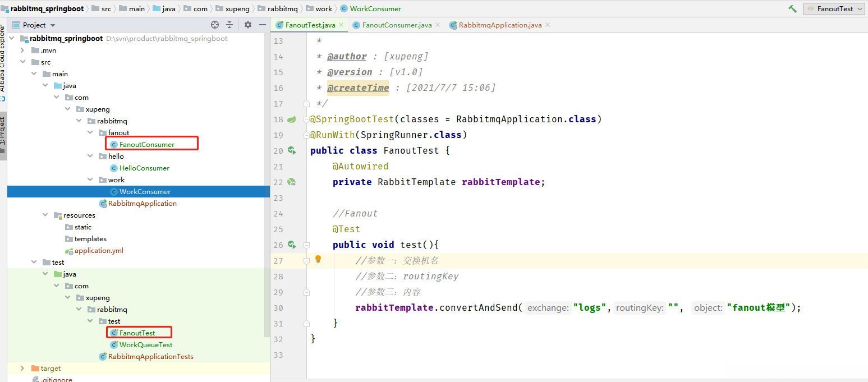Toggle code fold marker on line 26
Image resolution: width=868 pixels, height=382 pixels.
306,245
